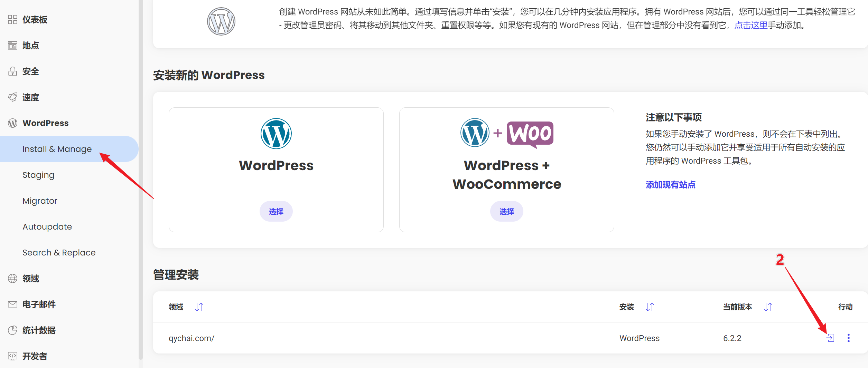Go to the Migrator menu item
The image size is (868, 368).
(40, 201)
